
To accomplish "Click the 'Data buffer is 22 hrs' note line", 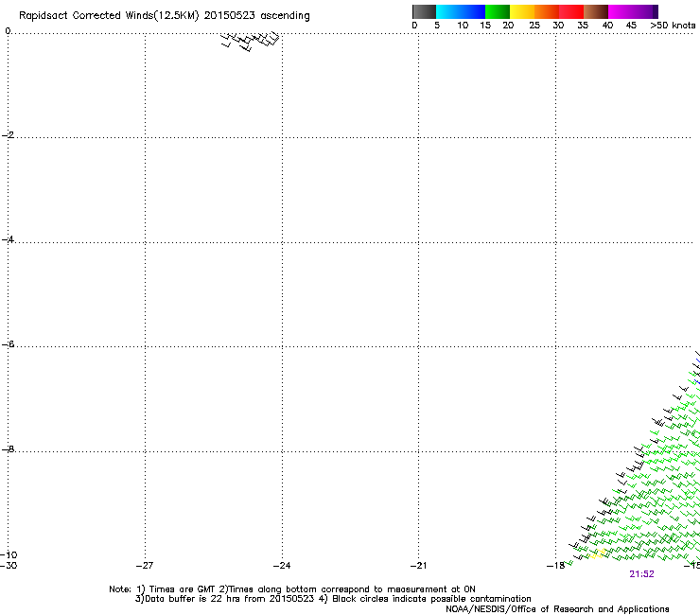I will pos(333,599).
